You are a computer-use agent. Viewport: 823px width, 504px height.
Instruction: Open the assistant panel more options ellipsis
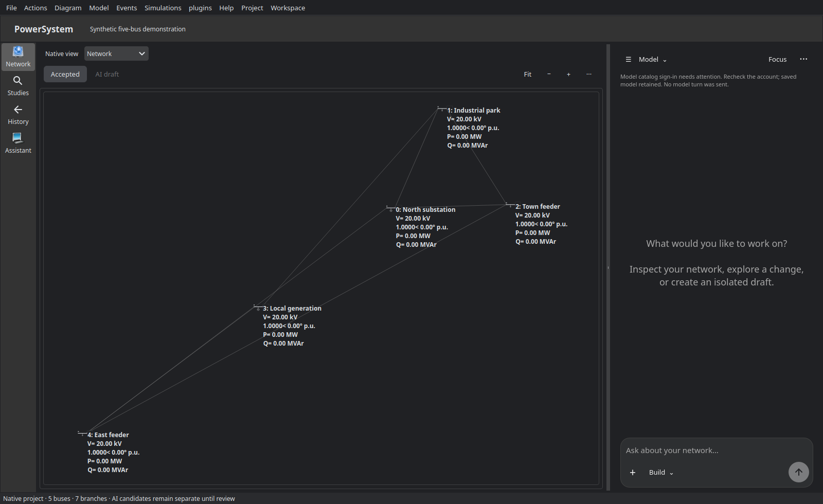point(803,59)
